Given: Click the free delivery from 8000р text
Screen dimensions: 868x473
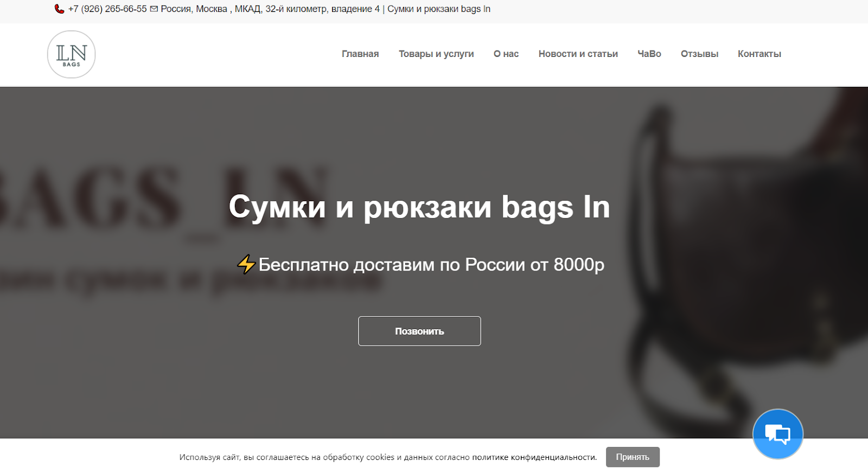Looking at the screenshot, I should pos(431,265).
